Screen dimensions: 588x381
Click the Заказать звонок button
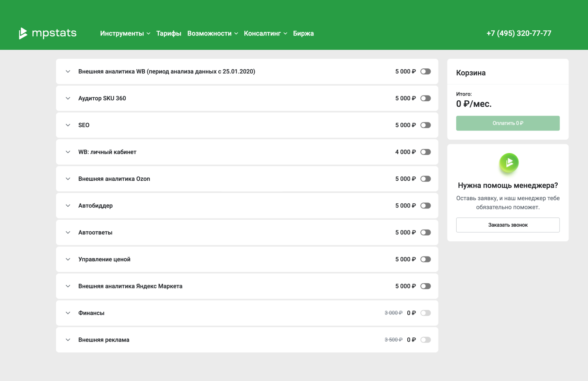coord(508,225)
